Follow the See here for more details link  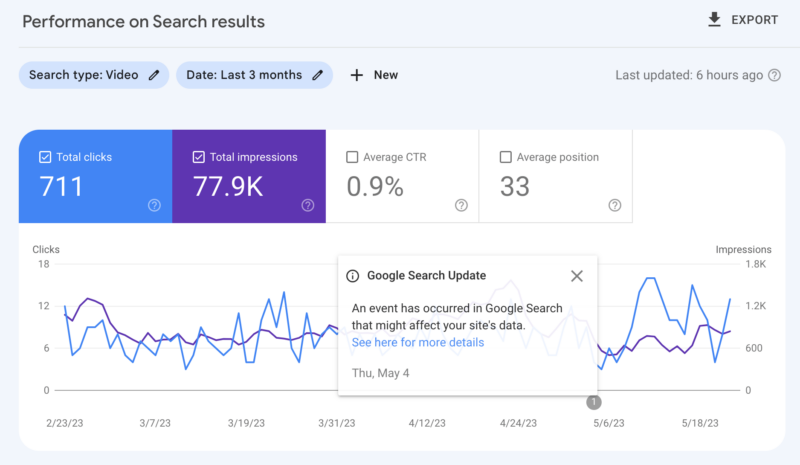pos(418,342)
